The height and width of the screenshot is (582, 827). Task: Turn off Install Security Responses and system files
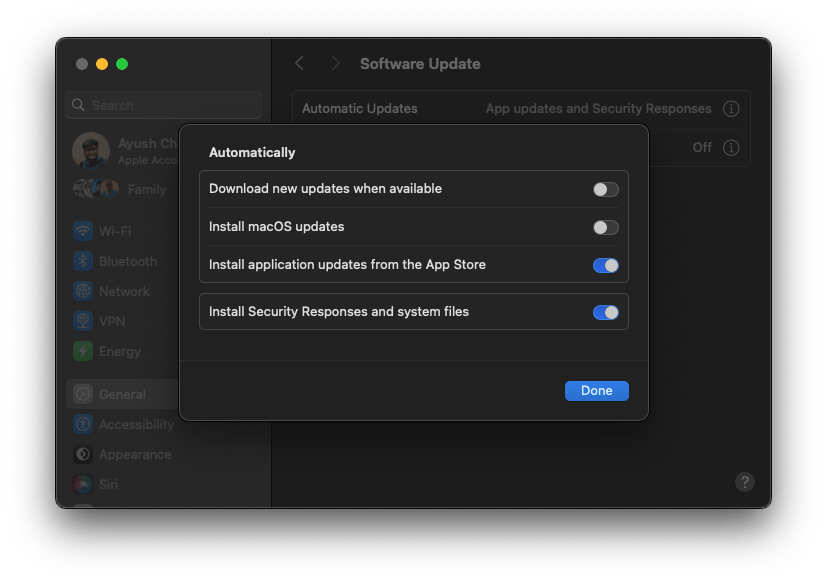tap(605, 312)
